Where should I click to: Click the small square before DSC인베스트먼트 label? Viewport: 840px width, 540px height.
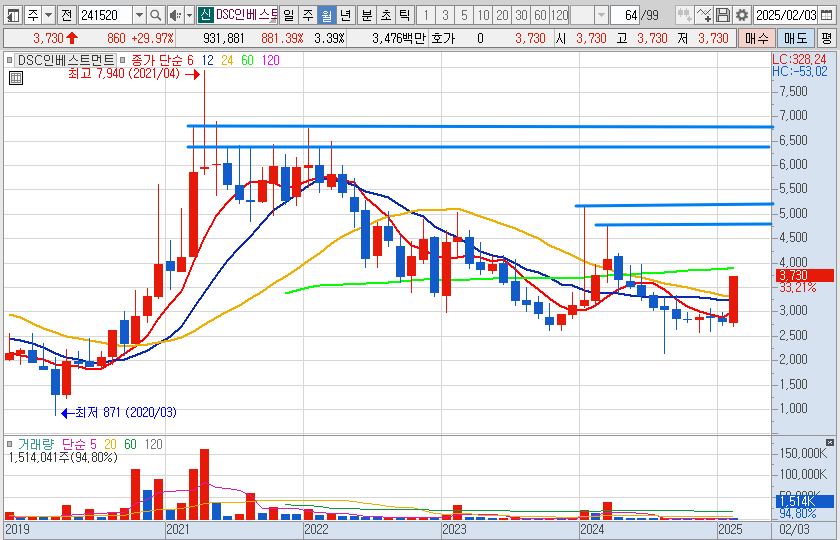pos(10,60)
